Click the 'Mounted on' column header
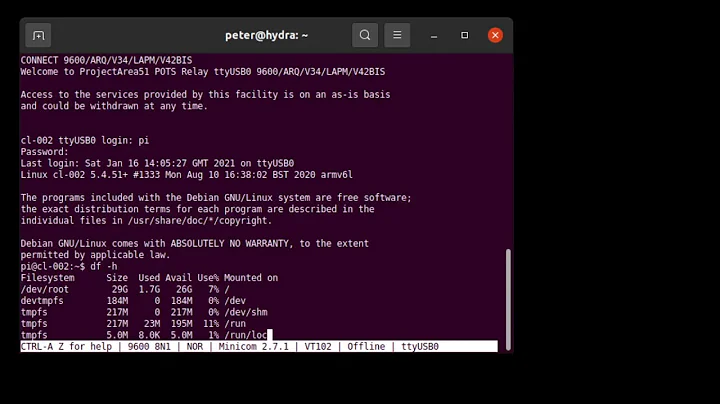 coord(251,278)
